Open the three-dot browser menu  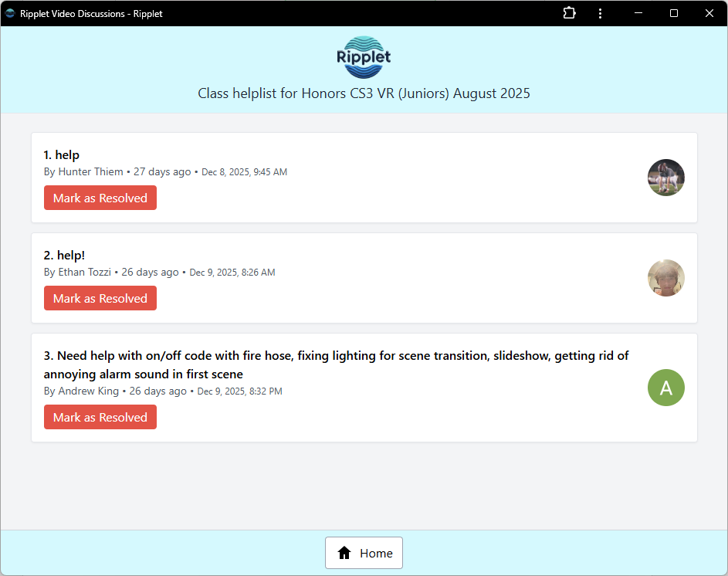tap(600, 13)
